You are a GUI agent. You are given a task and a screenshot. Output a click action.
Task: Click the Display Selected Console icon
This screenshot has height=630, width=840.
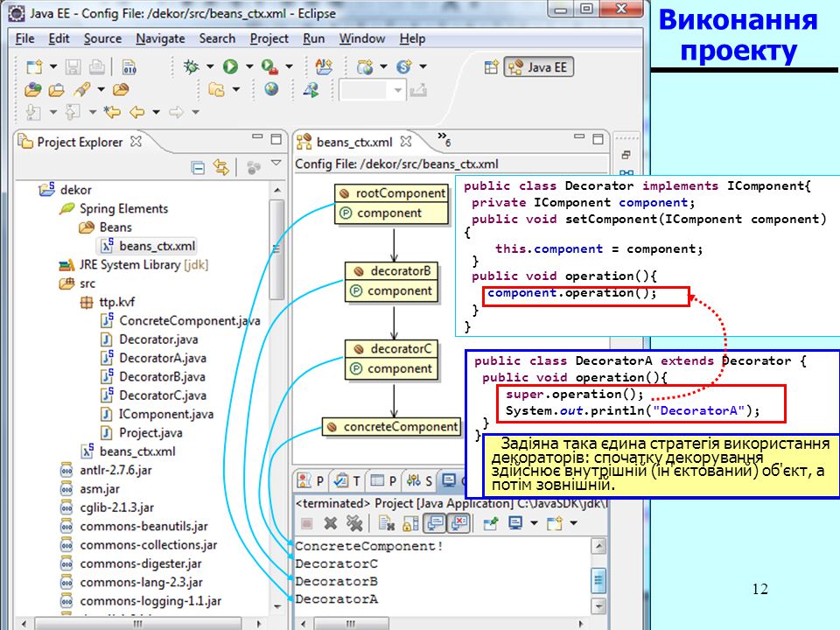(x=514, y=522)
